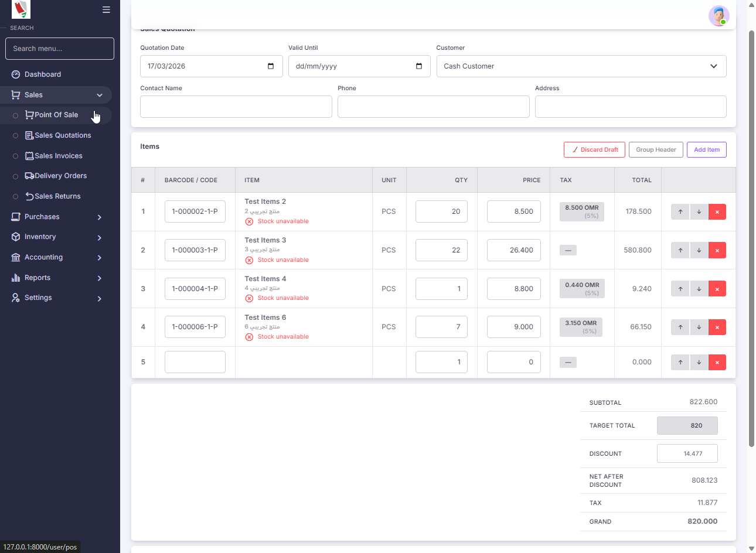Move empty row 5 up
The width and height of the screenshot is (756, 553).
coord(680,363)
